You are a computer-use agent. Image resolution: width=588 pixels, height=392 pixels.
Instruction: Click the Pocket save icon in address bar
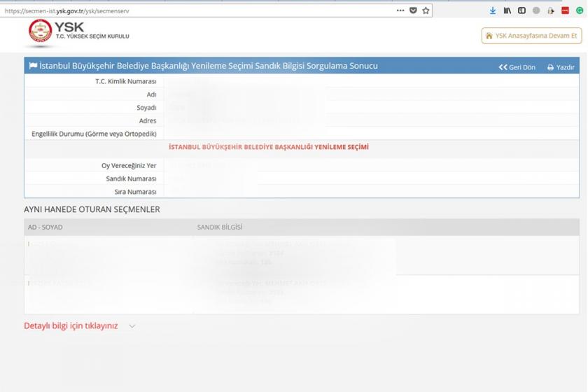pyautogui.click(x=413, y=10)
